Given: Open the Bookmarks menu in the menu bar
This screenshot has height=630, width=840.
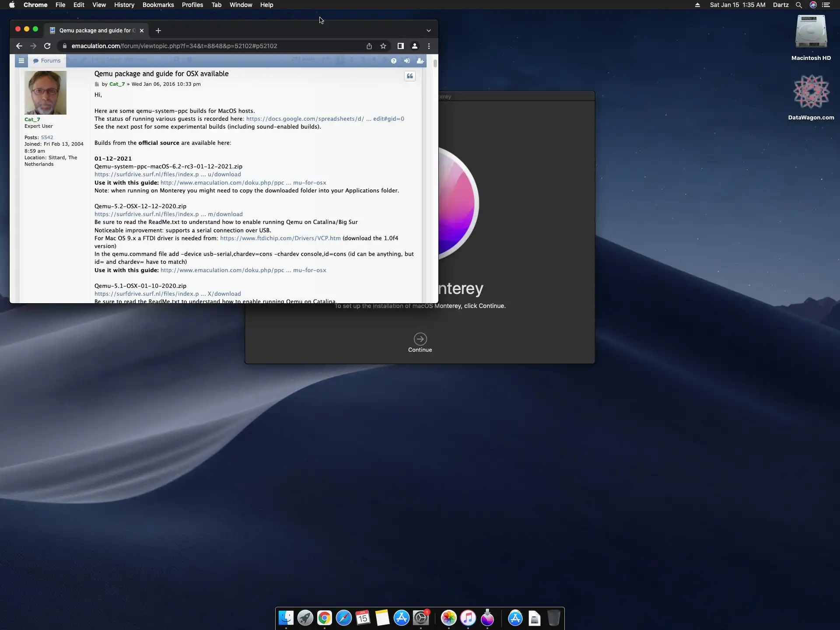Looking at the screenshot, I should pyautogui.click(x=158, y=5).
